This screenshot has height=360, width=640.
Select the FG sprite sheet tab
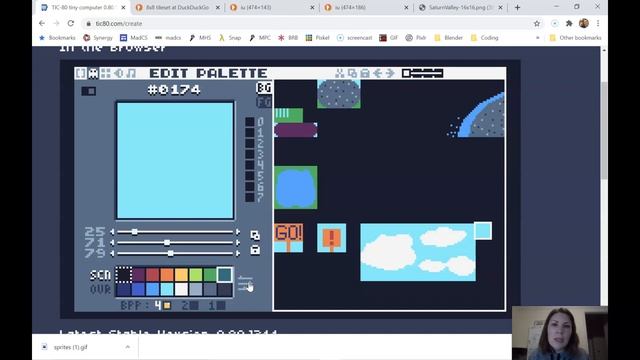[x=264, y=102]
